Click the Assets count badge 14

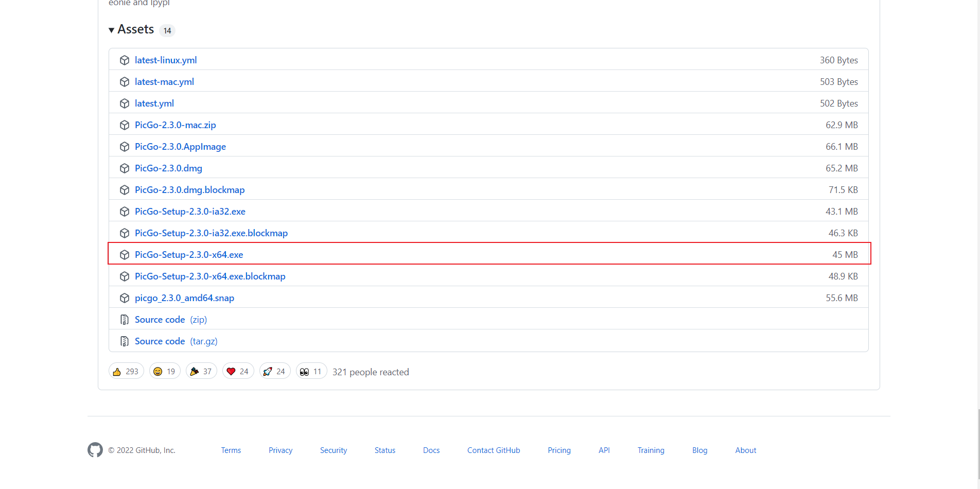click(167, 31)
